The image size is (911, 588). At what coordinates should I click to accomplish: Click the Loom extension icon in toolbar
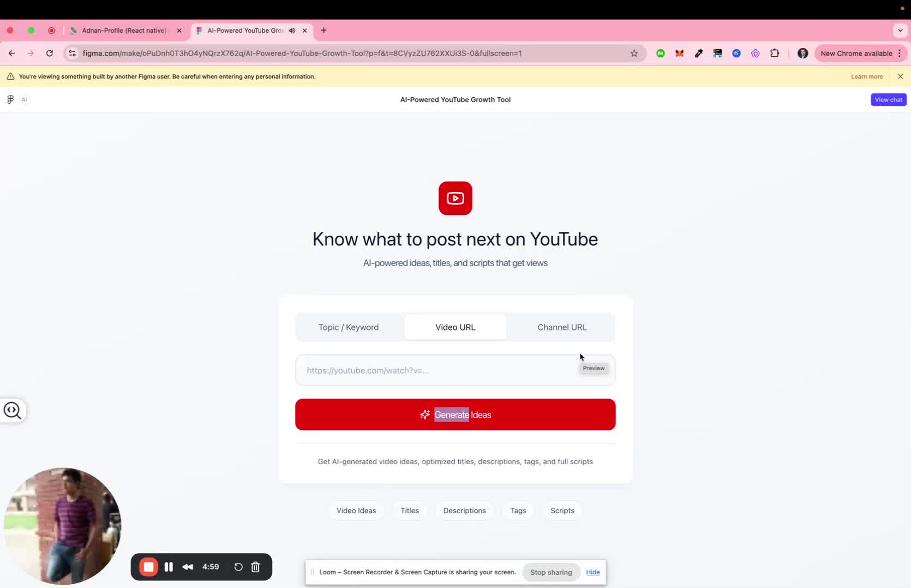(756, 53)
